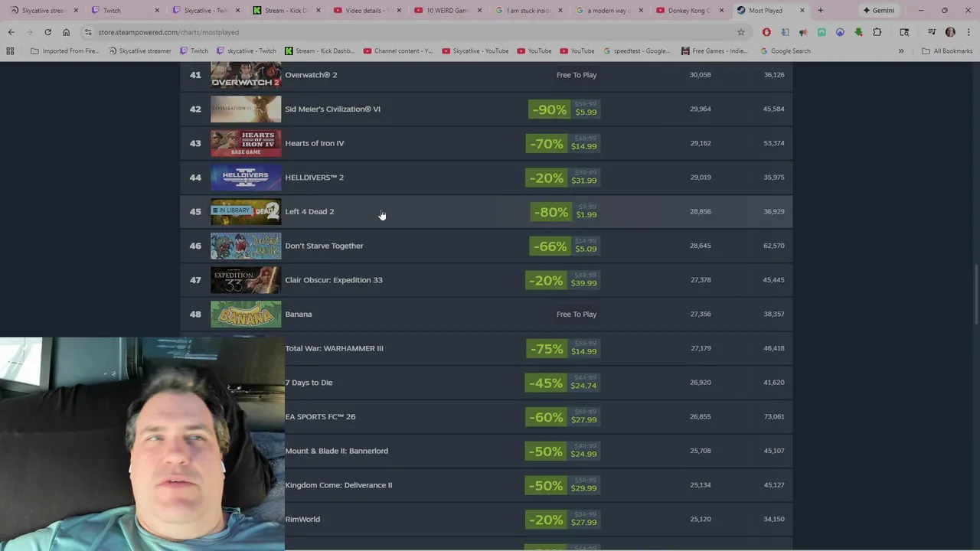
Task: Open the Imported From Firefox bookmarks folder
Action: [x=64, y=51]
